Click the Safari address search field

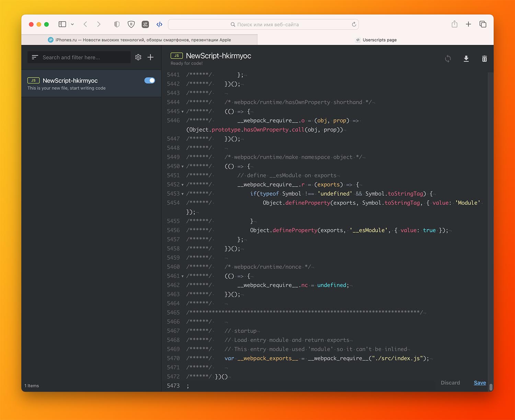[264, 24]
